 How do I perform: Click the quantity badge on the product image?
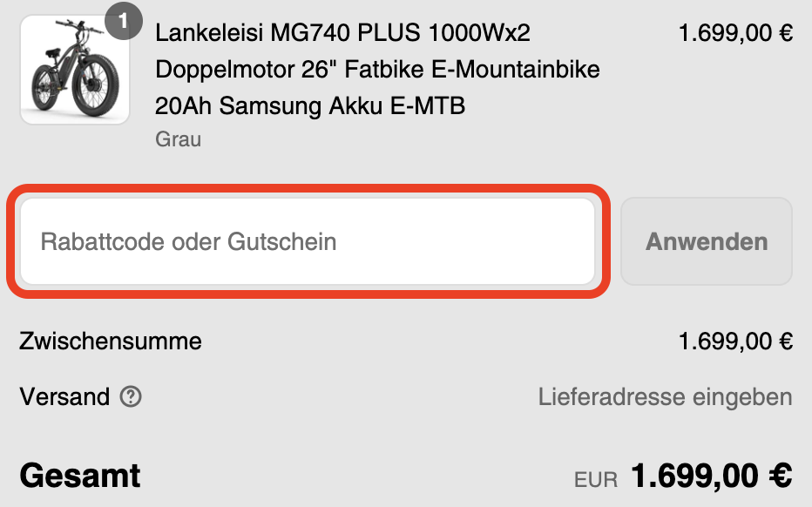tap(123, 21)
